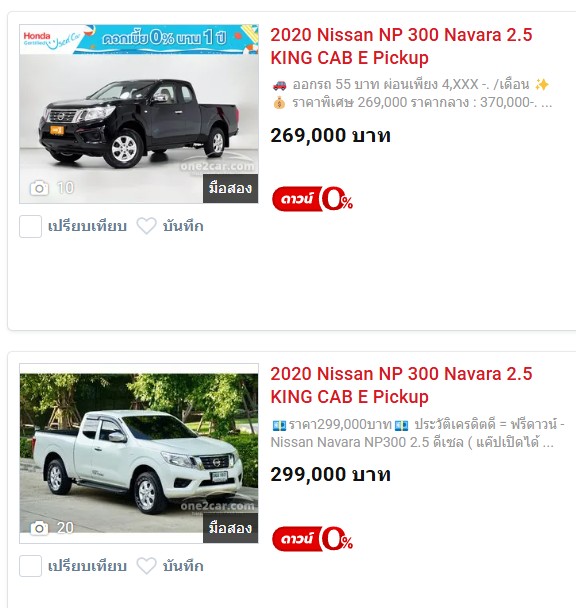The width and height of the screenshot is (576, 608).
Task: Click the 269,000 baht price
Action: [x=330, y=136]
